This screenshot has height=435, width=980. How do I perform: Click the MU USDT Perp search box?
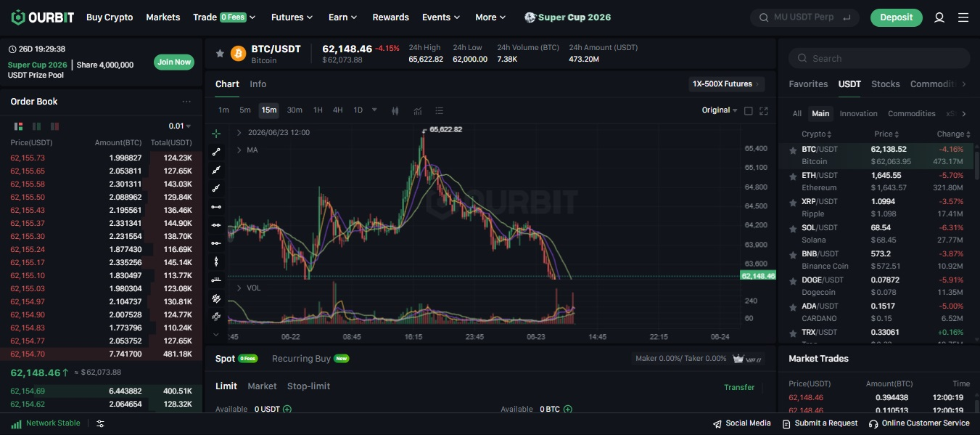[x=804, y=17]
